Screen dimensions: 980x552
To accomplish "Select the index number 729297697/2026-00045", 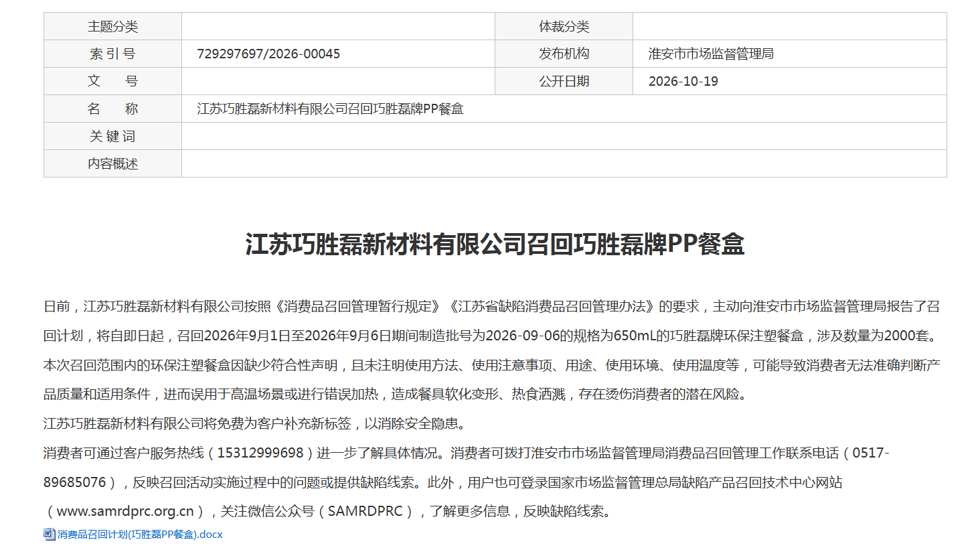I will click(x=268, y=54).
